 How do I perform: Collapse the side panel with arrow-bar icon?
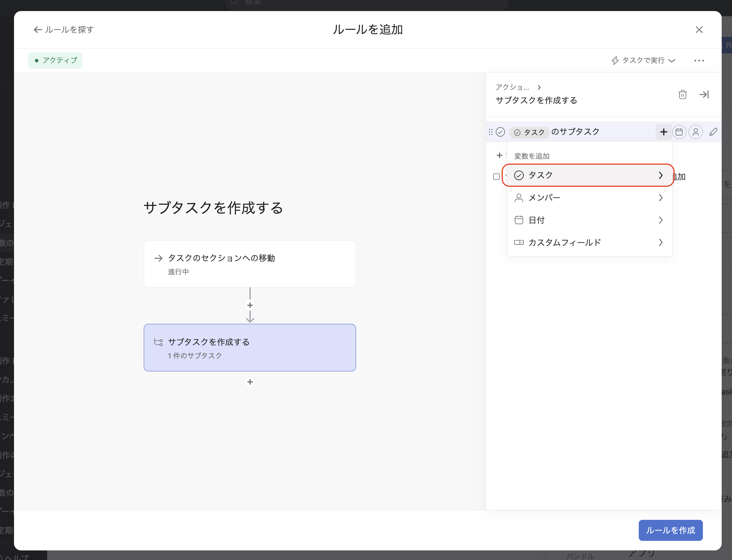[x=704, y=95]
